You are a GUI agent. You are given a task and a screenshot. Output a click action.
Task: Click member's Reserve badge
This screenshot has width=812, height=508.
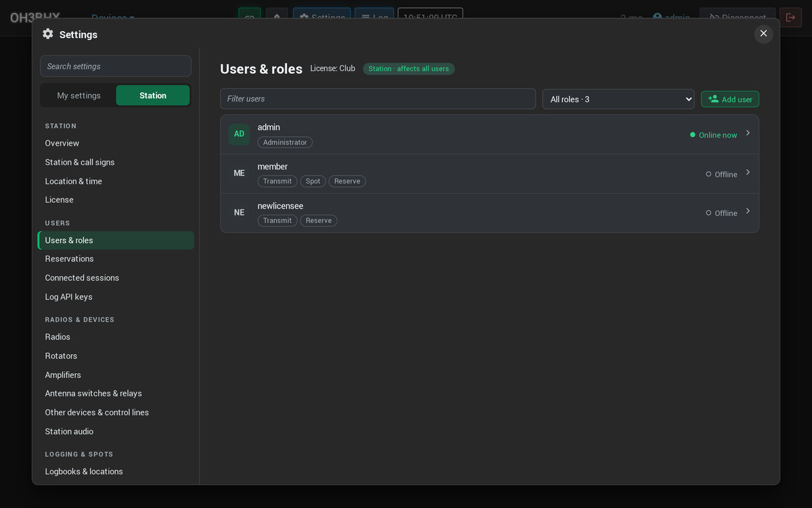tap(347, 182)
